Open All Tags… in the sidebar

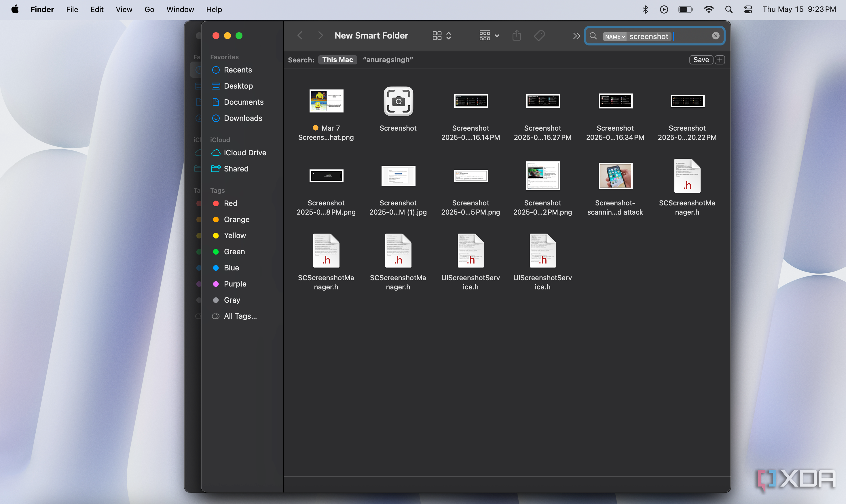point(240,316)
